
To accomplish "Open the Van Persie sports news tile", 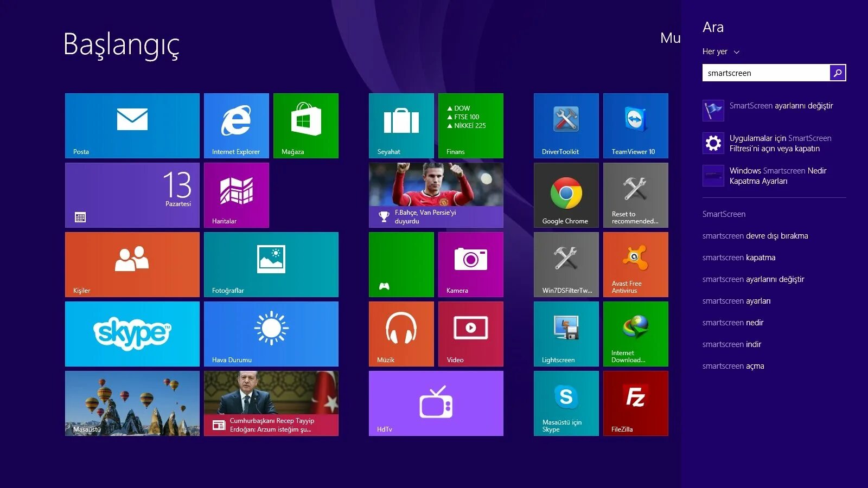I will pos(436,195).
